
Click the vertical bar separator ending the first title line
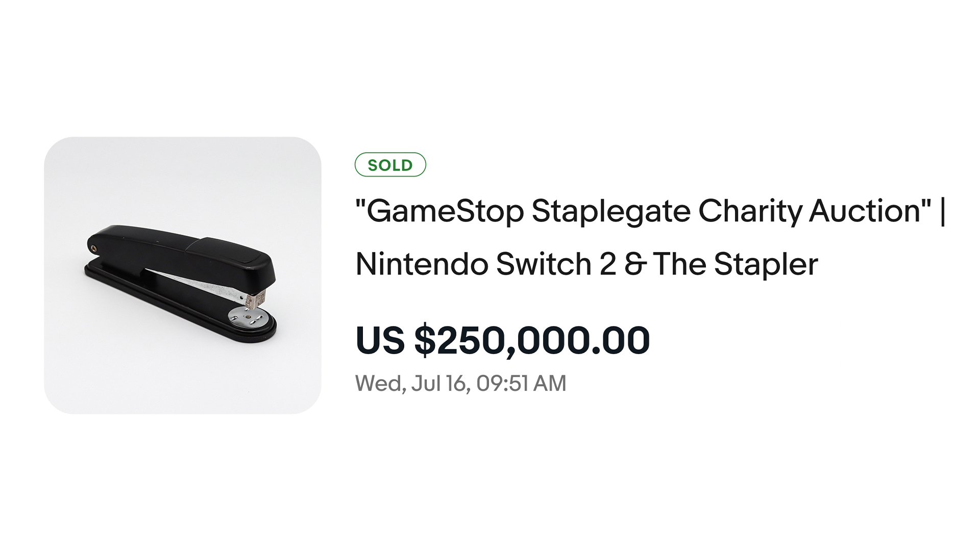click(942, 211)
